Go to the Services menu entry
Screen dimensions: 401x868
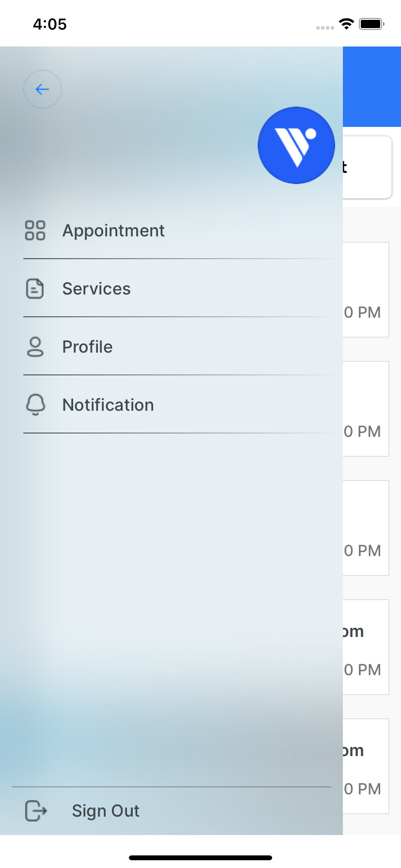[x=96, y=289]
